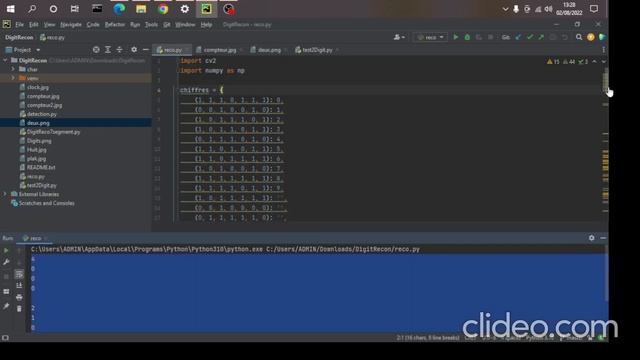This screenshot has width=640, height=360.
Task: Open Chrome from taskbar
Action: click(163, 9)
